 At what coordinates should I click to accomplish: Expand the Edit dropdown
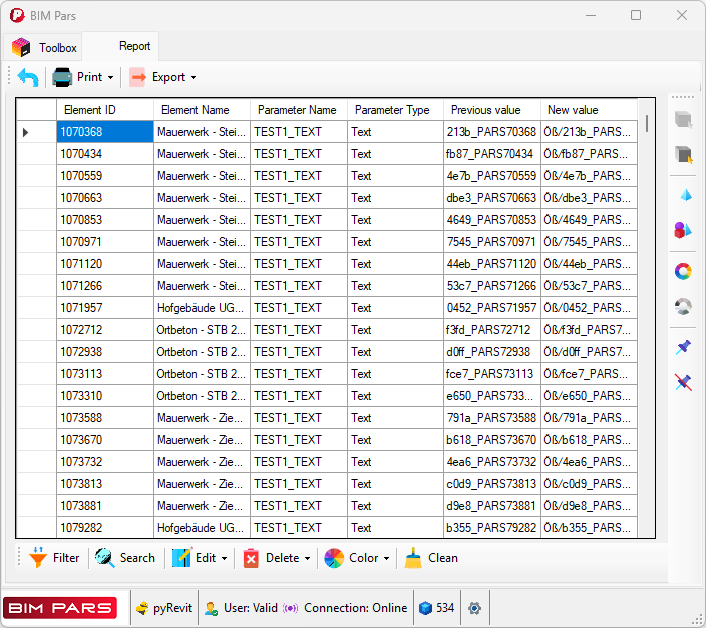[200, 558]
